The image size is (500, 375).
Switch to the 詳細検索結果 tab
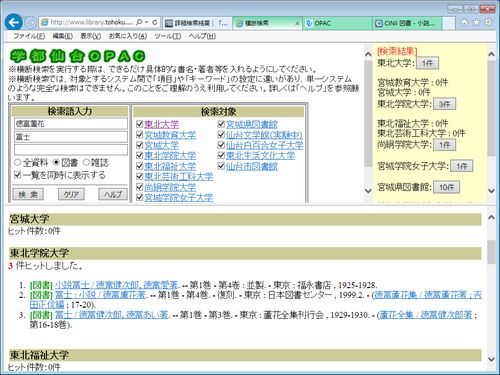pyautogui.click(x=197, y=23)
